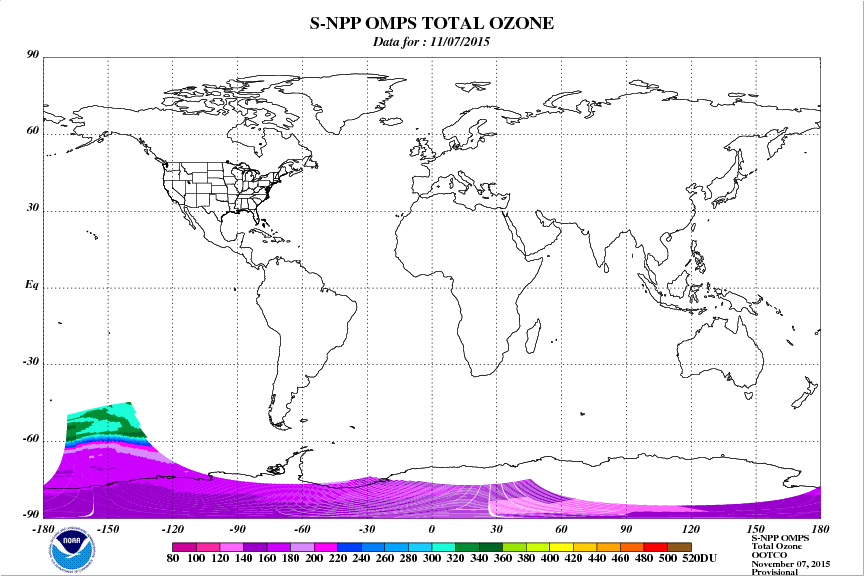Click the 'Total Ozone' caption line
This screenshot has height=576, width=864.
[x=777, y=546]
